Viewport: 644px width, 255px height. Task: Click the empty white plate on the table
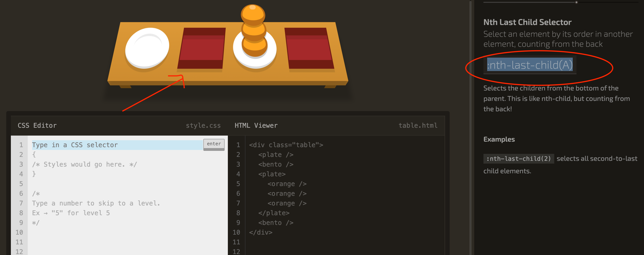pos(147,48)
